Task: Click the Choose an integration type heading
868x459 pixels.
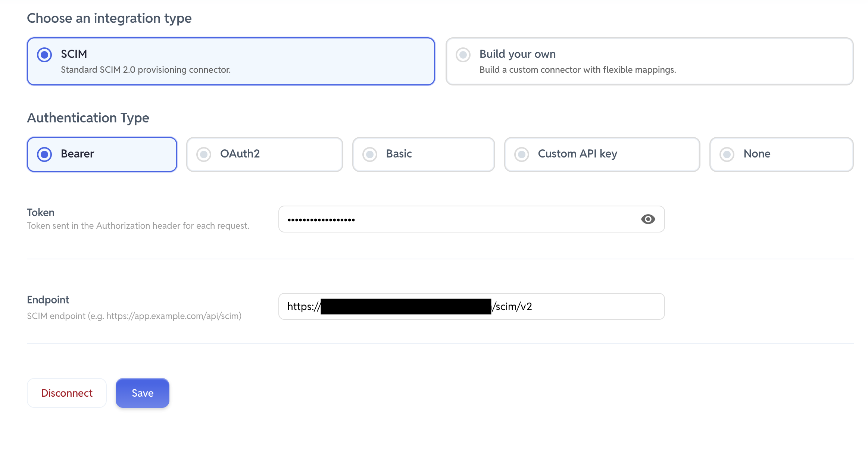Action: tap(109, 18)
